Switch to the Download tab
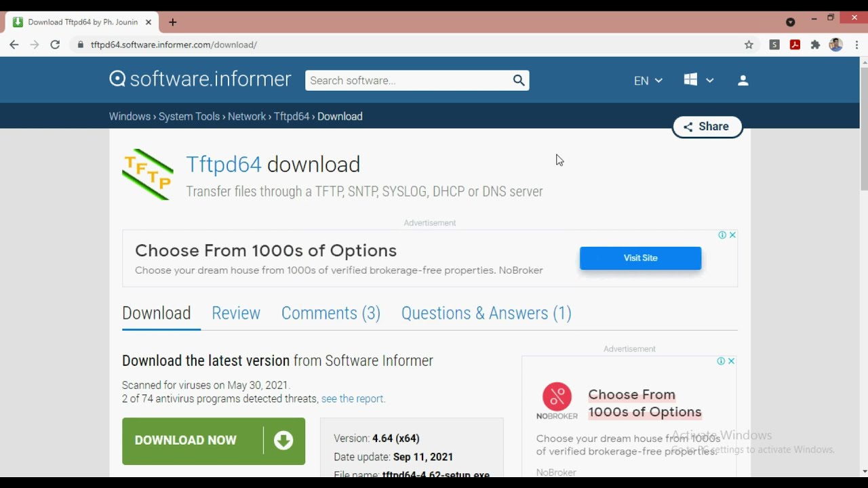The height and width of the screenshot is (488, 868). pos(156,313)
